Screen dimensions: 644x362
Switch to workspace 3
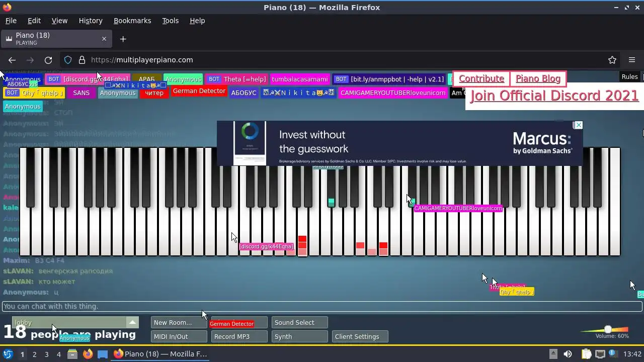pyautogui.click(x=47, y=354)
